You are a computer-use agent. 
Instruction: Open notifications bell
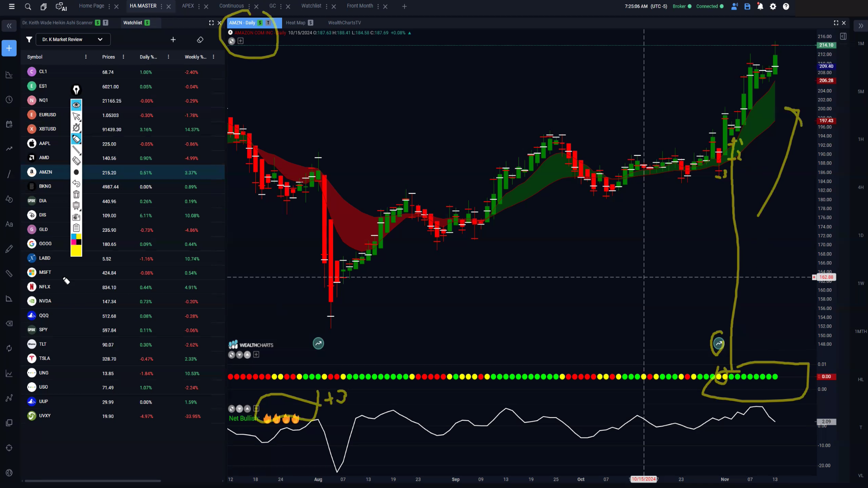point(760,6)
